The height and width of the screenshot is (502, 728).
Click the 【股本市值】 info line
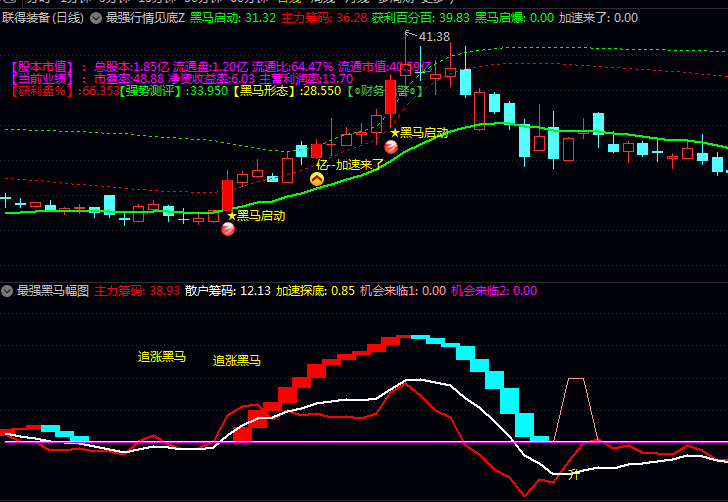click(221, 67)
